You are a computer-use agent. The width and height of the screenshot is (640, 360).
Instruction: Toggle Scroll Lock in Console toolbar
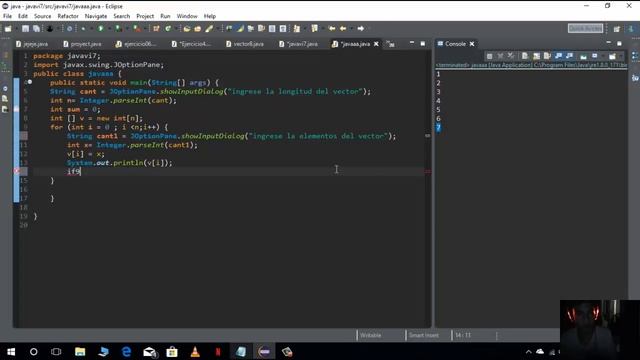536,56
